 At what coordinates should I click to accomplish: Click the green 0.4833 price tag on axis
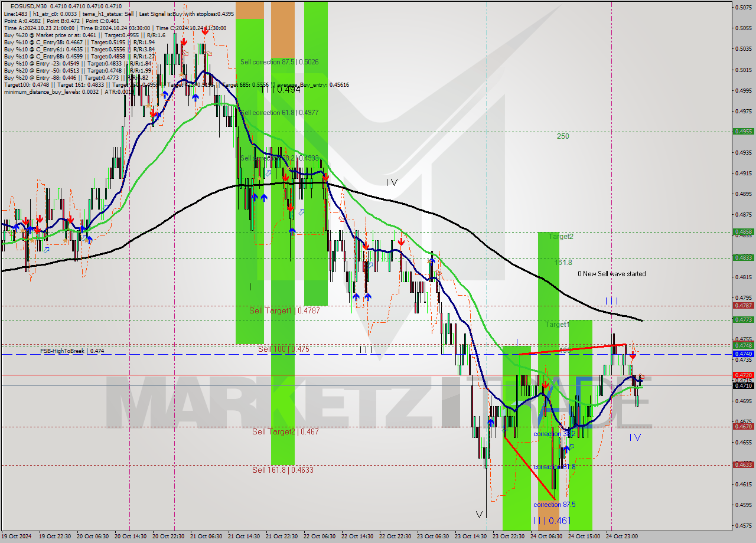[x=742, y=257]
